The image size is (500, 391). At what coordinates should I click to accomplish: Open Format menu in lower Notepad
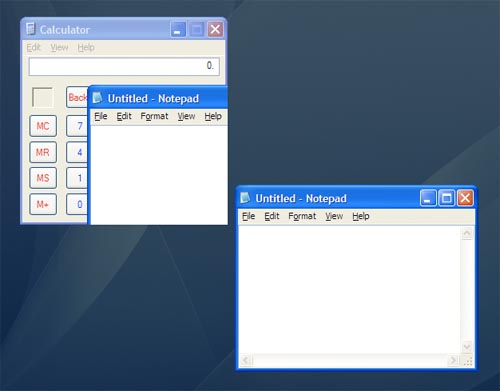(x=302, y=216)
